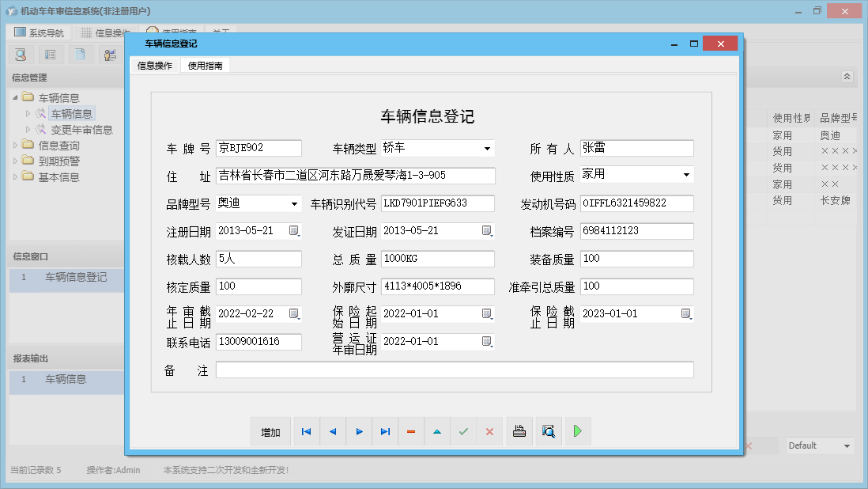The image size is (868, 489).
Task: Open print preview magnifier icon
Action: tap(549, 432)
